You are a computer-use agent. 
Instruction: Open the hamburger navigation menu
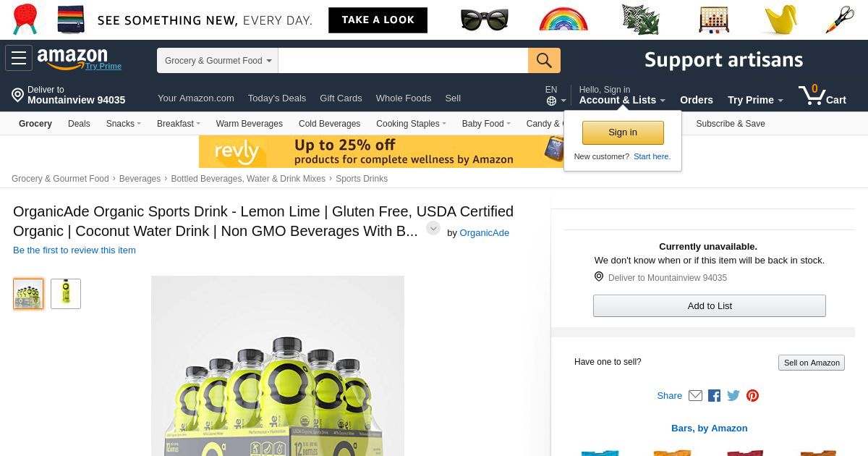[x=19, y=59]
